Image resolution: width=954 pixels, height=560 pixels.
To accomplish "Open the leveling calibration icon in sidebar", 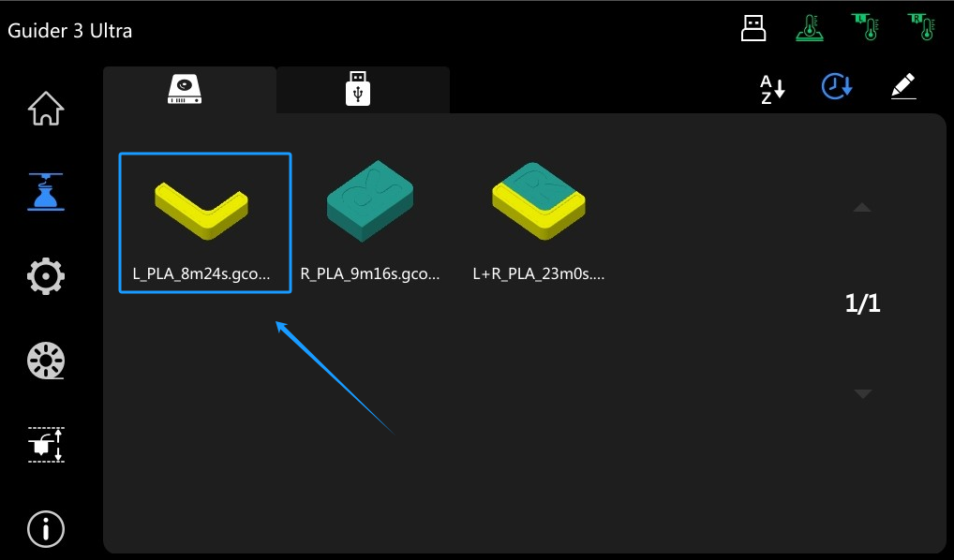I will click(46, 445).
